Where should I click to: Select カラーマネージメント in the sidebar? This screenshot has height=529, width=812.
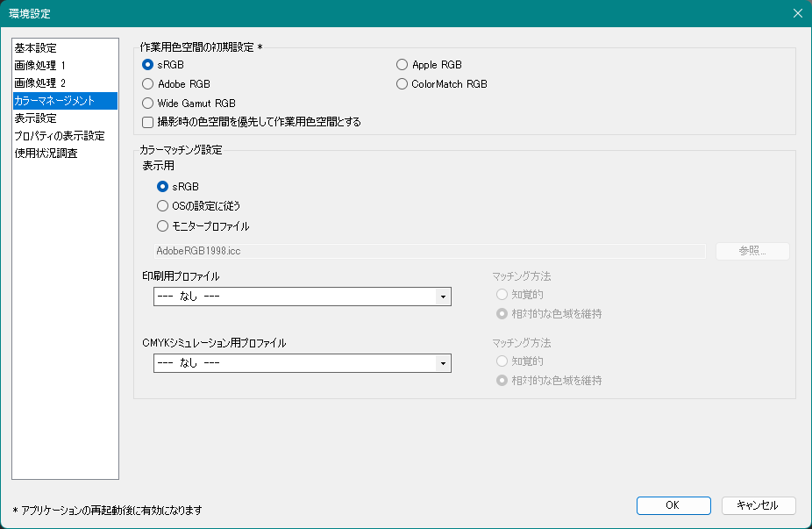[54, 101]
